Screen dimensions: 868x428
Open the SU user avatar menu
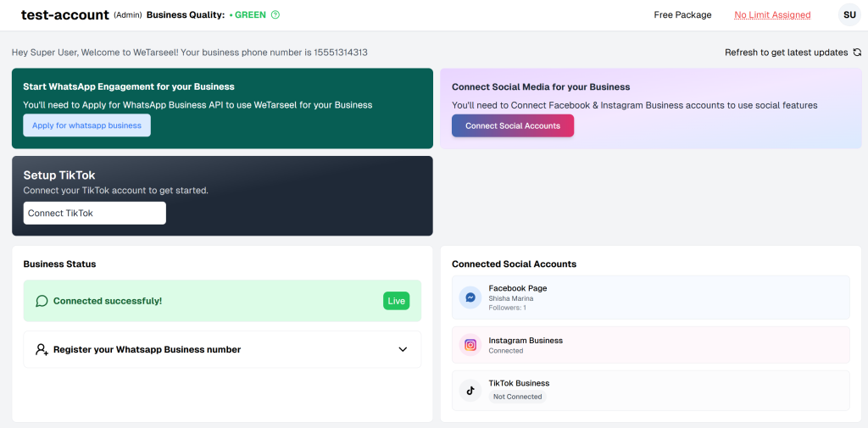tap(849, 15)
